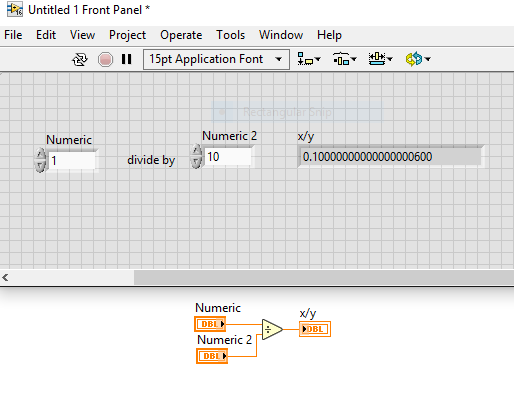The height and width of the screenshot is (396, 514).
Task: Open the Reorder dropdown
Action: pyautogui.click(x=418, y=59)
